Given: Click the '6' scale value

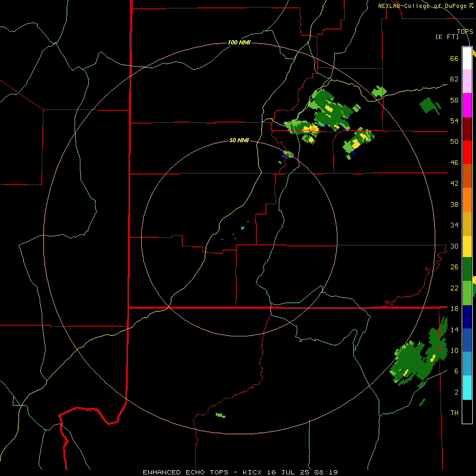Looking at the screenshot, I should (x=456, y=371).
